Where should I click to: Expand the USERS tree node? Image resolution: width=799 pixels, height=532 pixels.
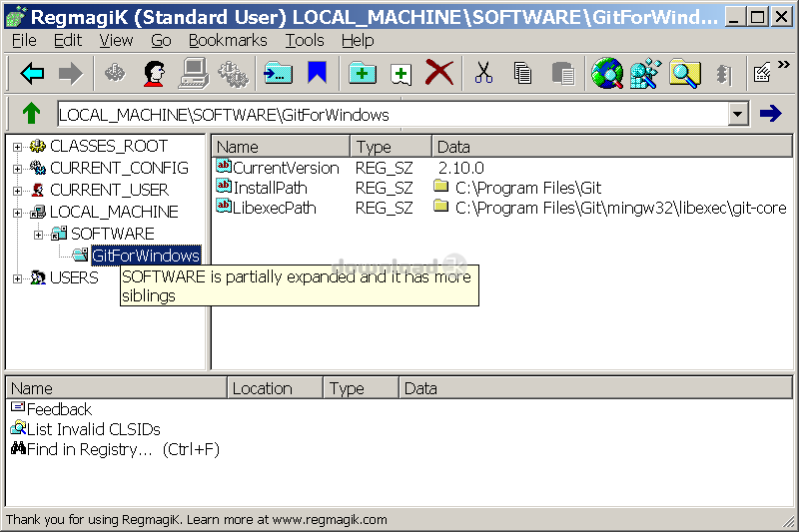[17, 278]
